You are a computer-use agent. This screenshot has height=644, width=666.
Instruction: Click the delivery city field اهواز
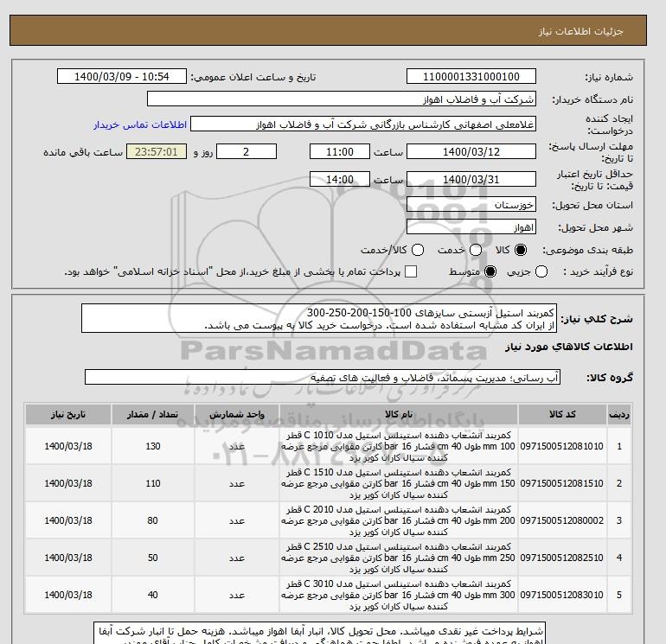click(471, 227)
